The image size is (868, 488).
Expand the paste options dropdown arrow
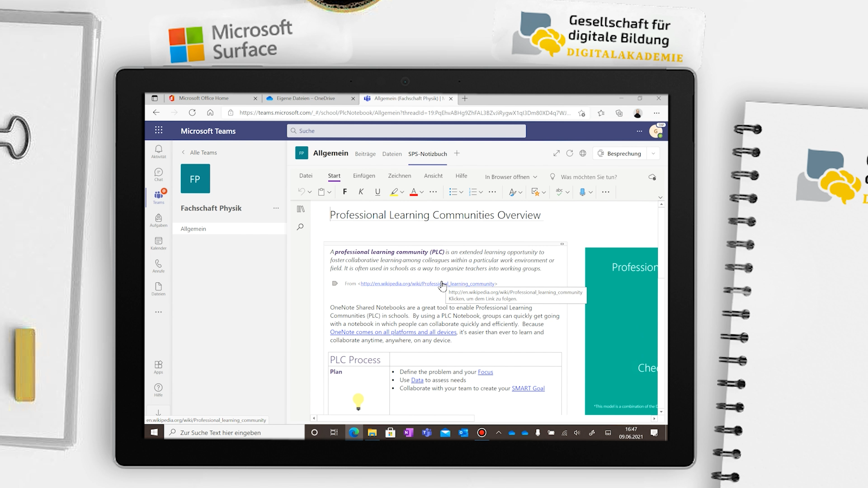[329, 192]
